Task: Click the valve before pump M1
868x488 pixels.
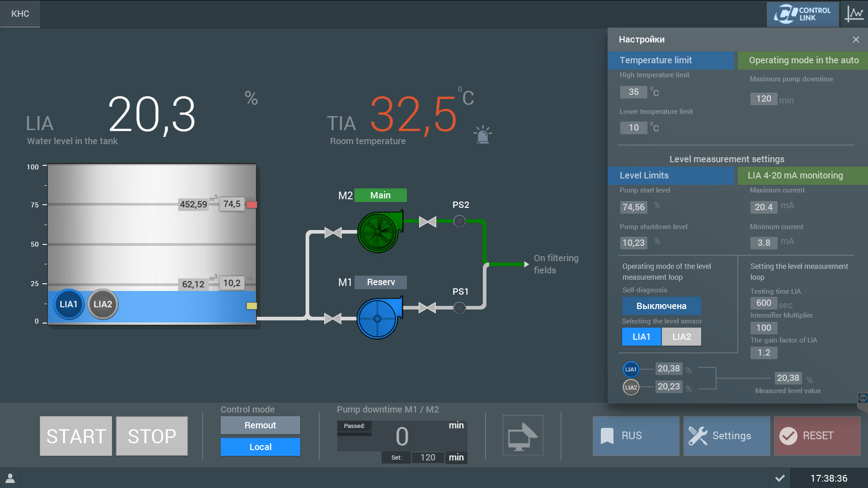Action: pos(333,319)
